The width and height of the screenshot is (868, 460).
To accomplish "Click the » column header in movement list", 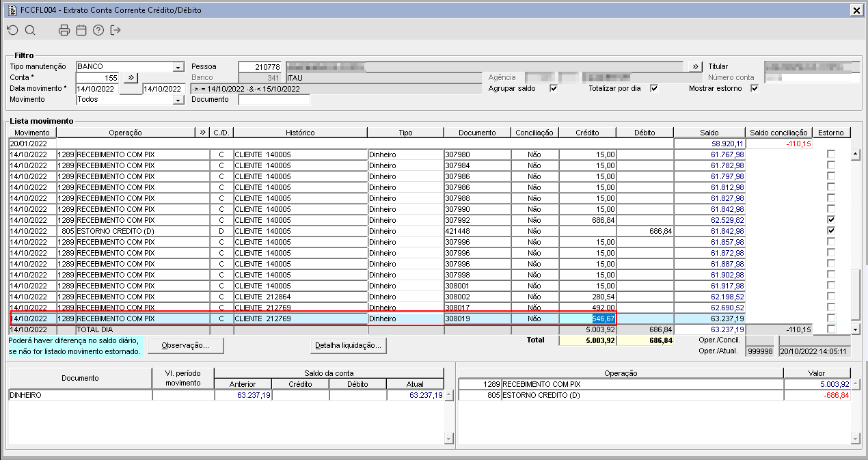I will coord(202,132).
